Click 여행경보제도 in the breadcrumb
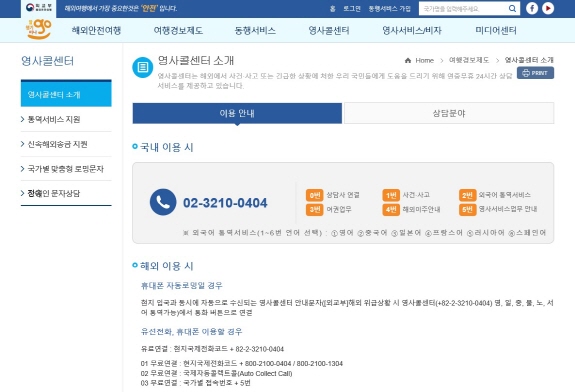This screenshot has height=392, width=575. [469, 60]
